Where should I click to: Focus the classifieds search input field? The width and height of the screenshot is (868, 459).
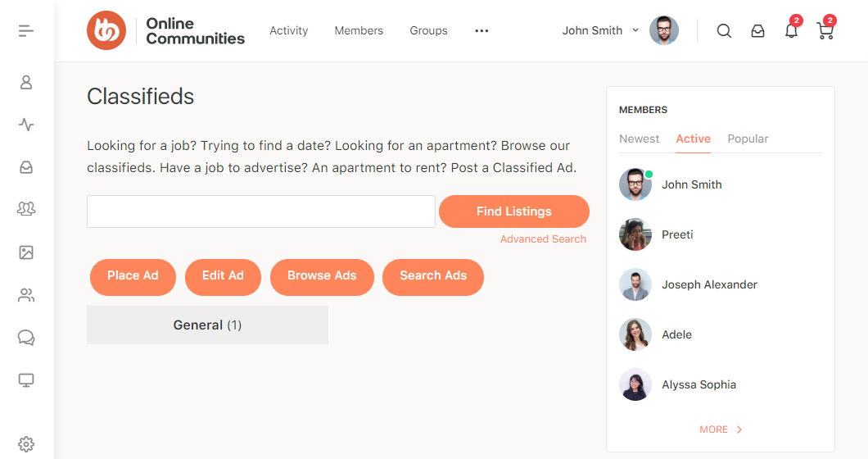(261, 211)
